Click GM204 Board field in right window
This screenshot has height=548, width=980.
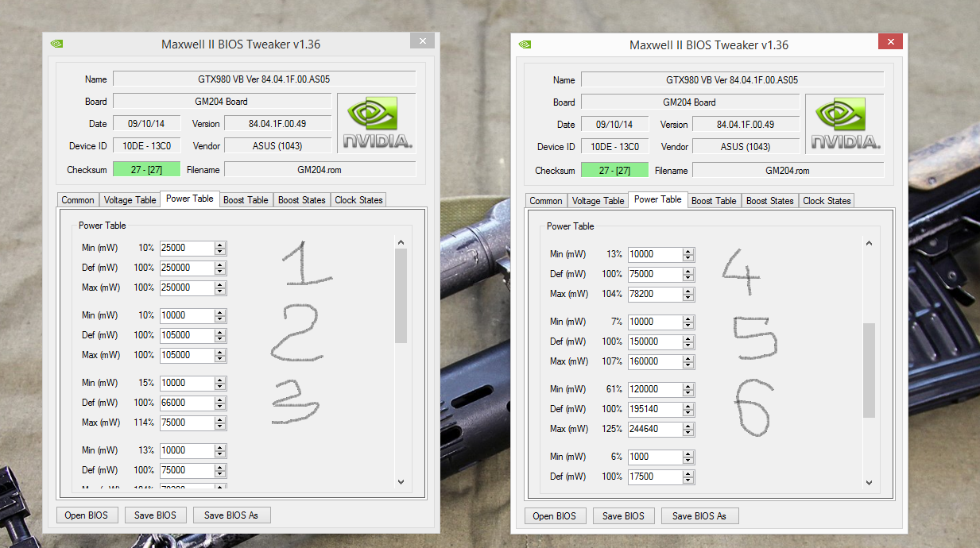tap(690, 102)
